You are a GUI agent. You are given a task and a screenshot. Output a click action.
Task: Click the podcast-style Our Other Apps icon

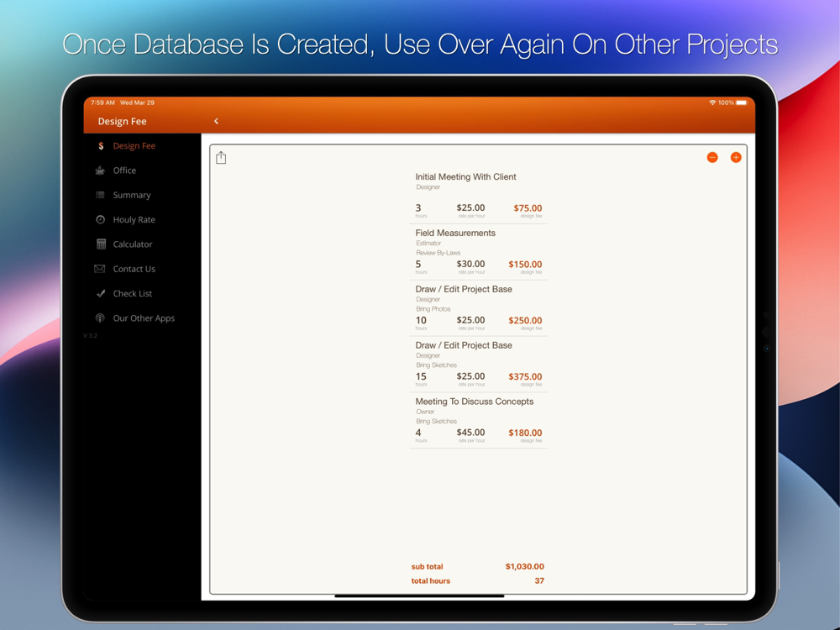(x=100, y=318)
